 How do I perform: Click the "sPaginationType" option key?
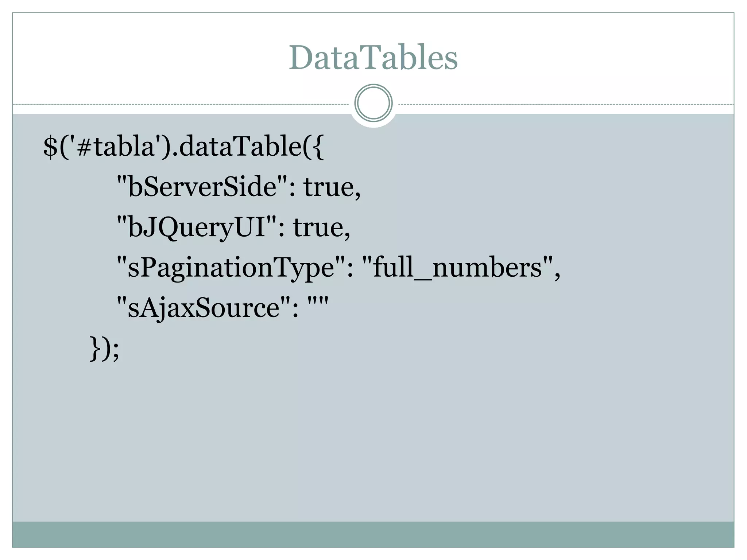pos(231,268)
